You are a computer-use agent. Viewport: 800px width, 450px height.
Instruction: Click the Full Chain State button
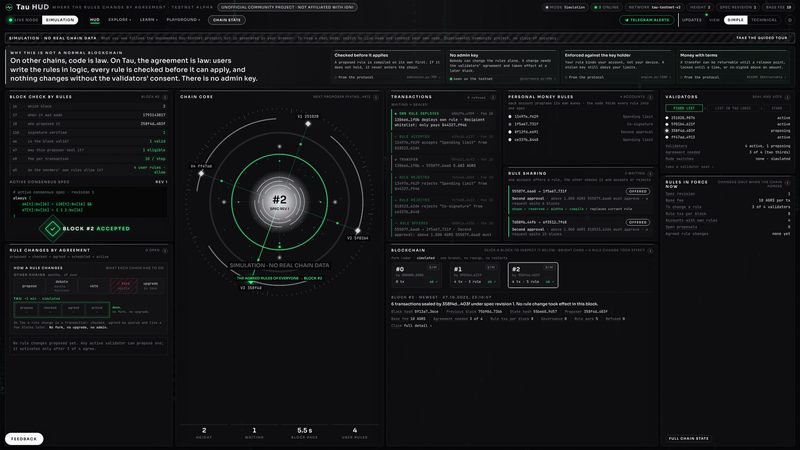coord(688,438)
